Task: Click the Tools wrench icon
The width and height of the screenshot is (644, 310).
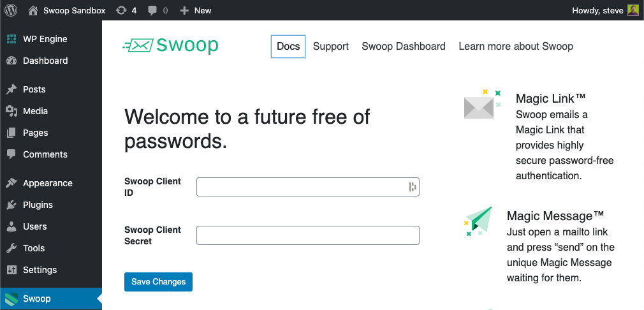Action: 11,248
